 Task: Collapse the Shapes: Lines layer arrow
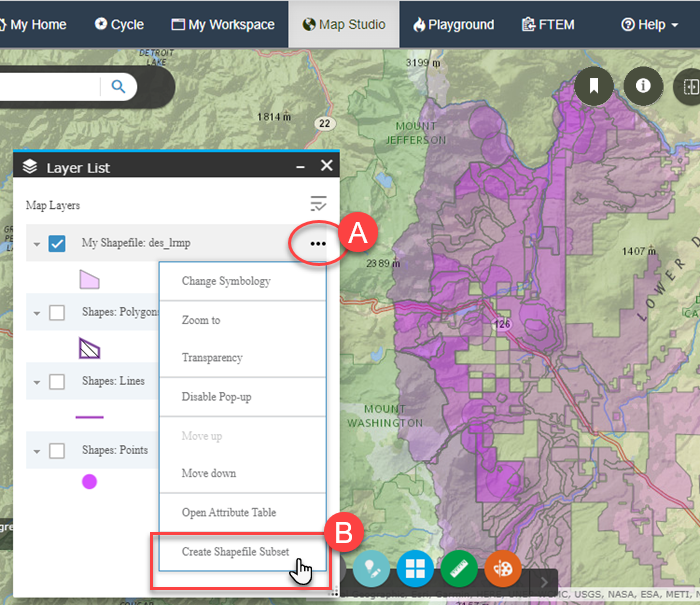37,382
